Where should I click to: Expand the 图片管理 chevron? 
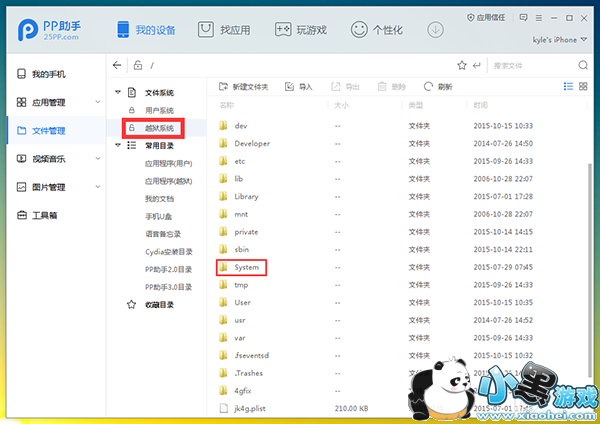[98, 186]
